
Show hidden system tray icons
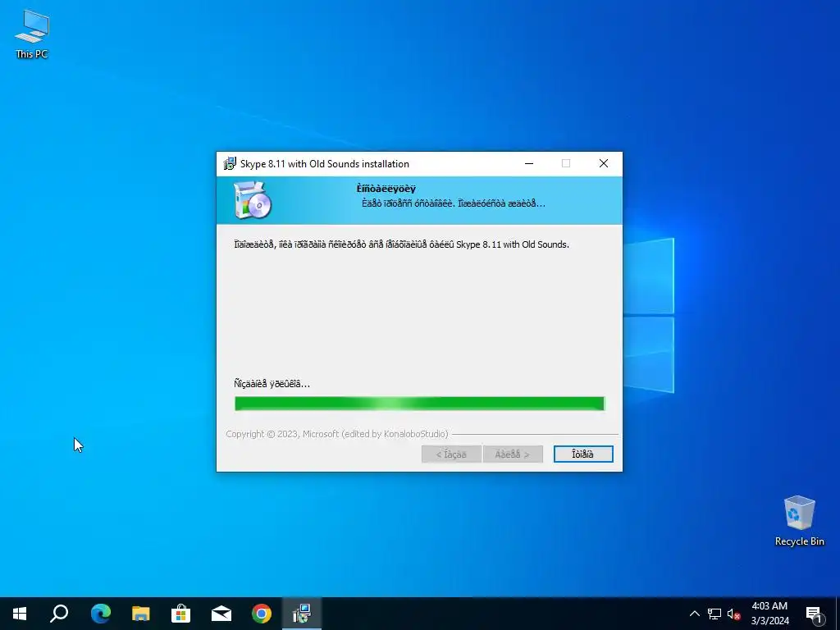coord(694,614)
